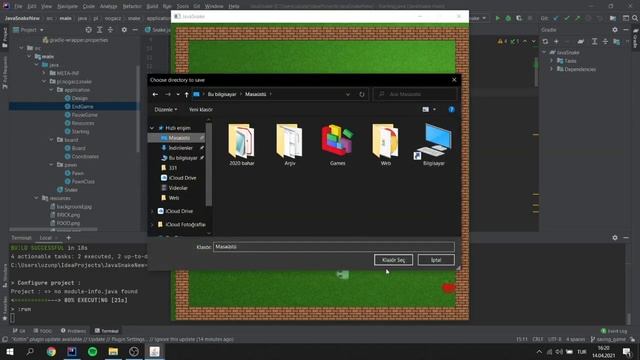This screenshot has width=640, height=360.
Task: Select the 2020 bahar folder
Action: point(242,144)
